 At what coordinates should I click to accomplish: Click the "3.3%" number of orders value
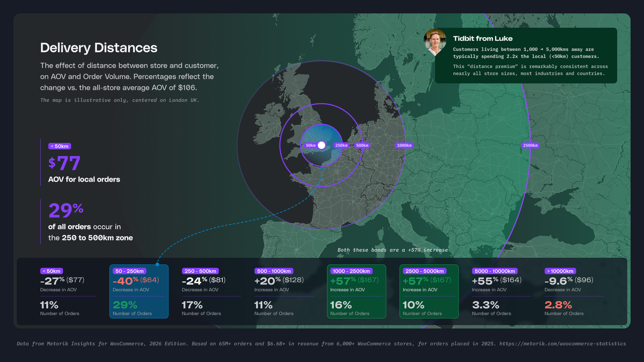(486, 305)
